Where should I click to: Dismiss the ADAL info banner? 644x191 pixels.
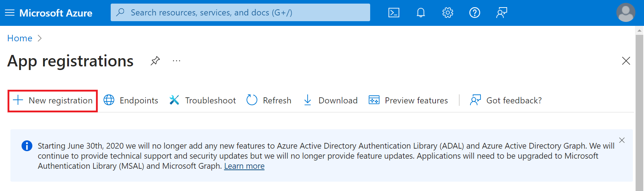click(x=622, y=140)
